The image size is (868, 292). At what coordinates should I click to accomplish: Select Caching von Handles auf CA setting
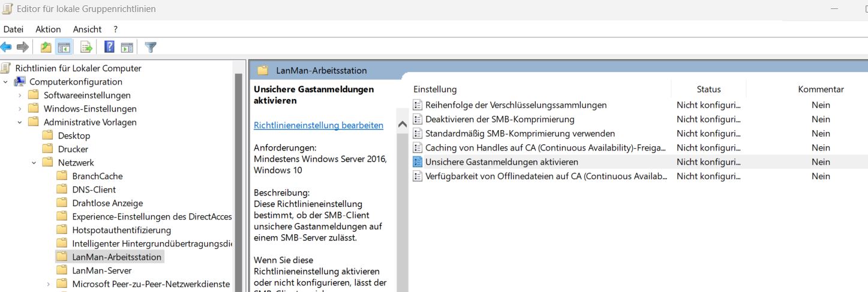click(546, 147)
